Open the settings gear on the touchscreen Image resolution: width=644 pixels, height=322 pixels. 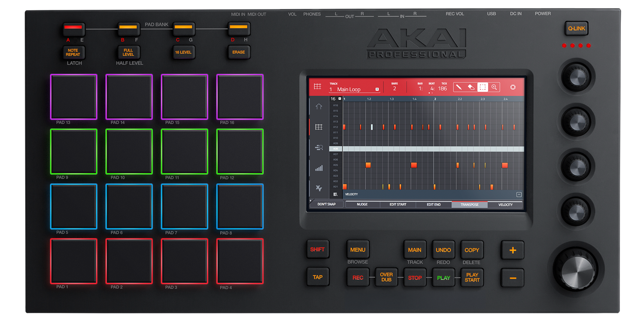513,87
